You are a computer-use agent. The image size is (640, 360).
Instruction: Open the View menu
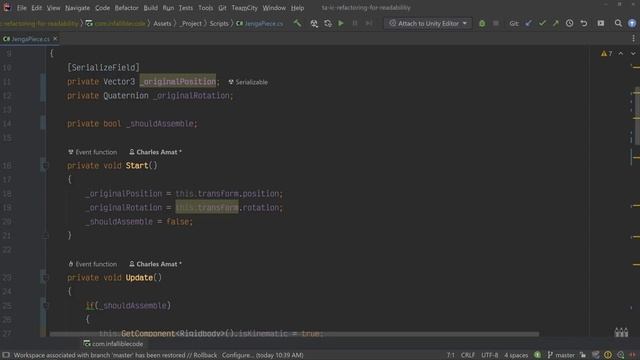(x=53, y=8)
